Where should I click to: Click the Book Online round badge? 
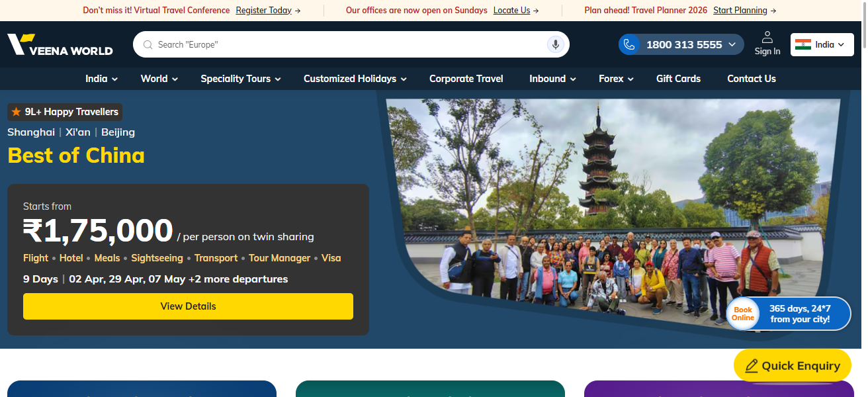(742, 314)
